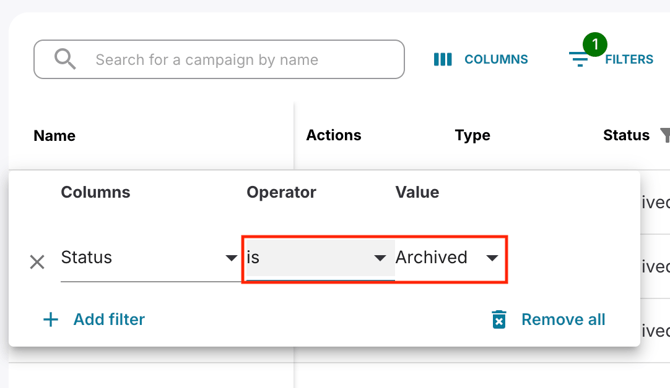The image size is (670, 388).
Task: Remove the Status filter with X icon
Action: point(37,262)
